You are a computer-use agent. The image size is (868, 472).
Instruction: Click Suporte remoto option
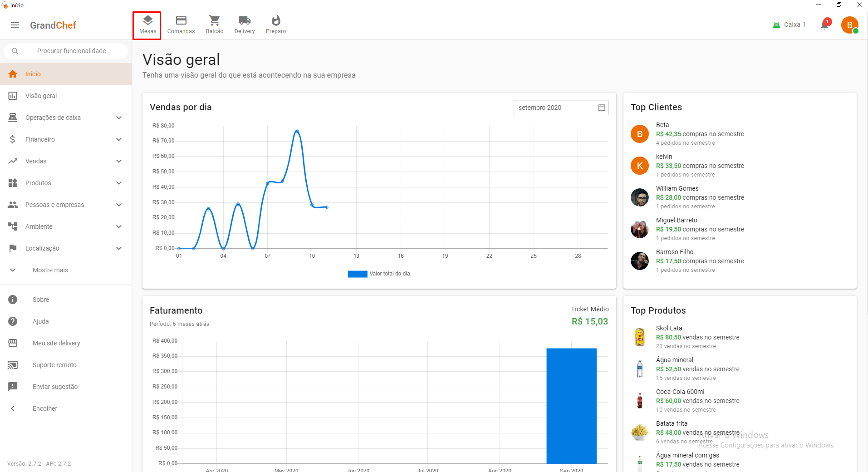click(54, 365)
